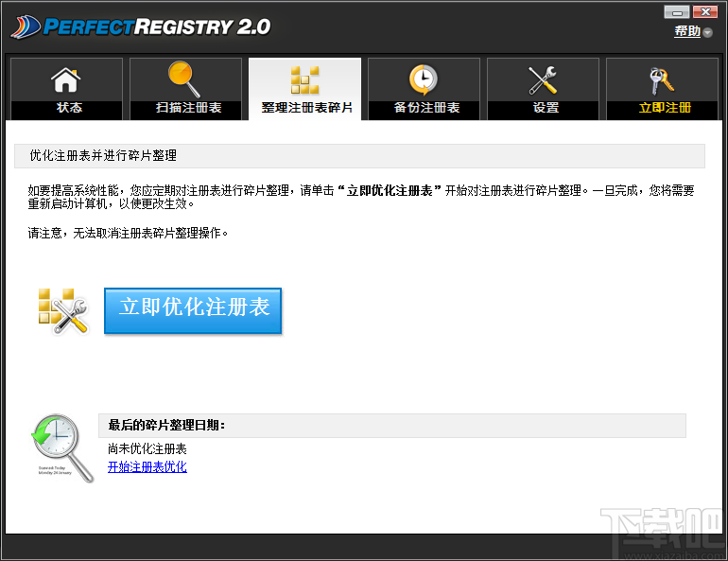Screen dimensions: 728x561
Task: Switch to the 扫描注册表 tab
Action: point(185,89)
